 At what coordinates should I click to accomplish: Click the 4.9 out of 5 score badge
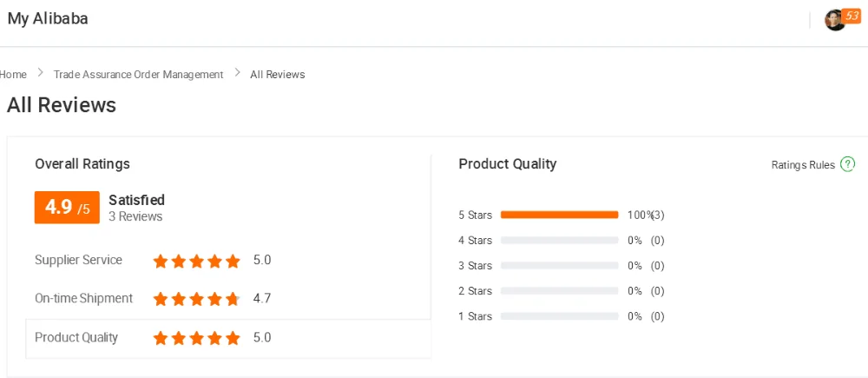click(x=67, y=208)
